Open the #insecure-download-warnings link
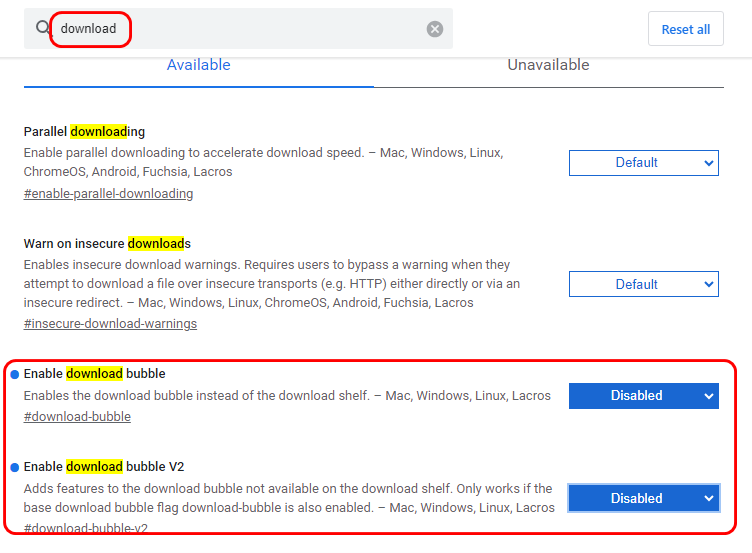Screen dimensions: 752x553 (x=110, y=324)
